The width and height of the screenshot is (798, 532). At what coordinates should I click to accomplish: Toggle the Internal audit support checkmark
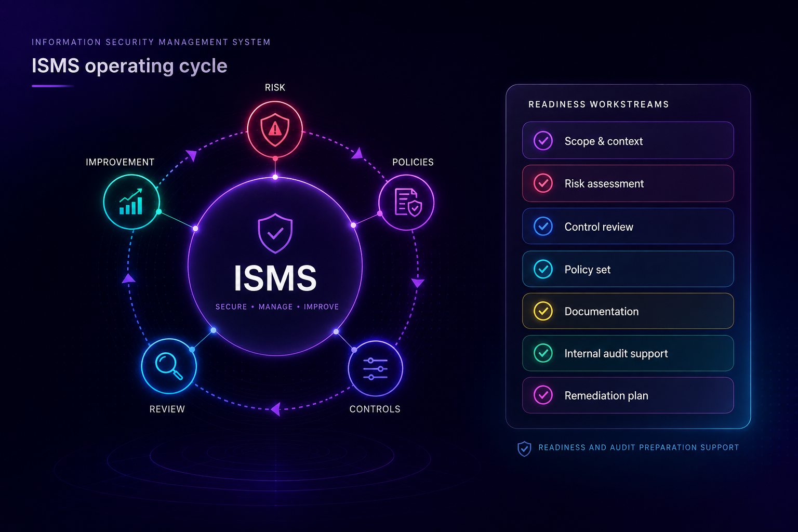[x=543, y=353]
